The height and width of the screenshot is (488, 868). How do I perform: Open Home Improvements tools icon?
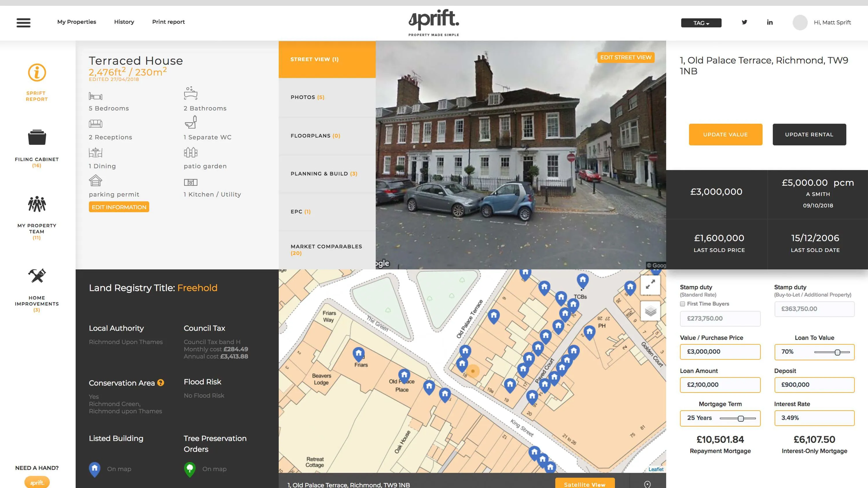point(37,276)
